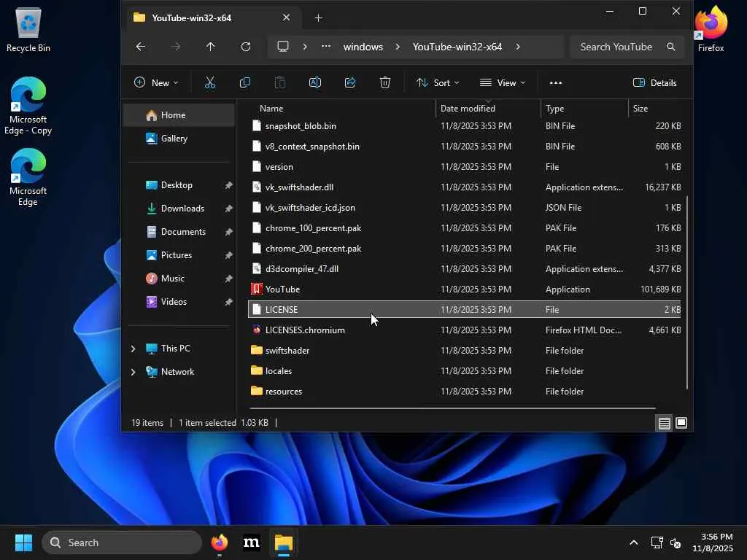Add a new File Explorer tab
The width and height of the screenshot is (747, 560).
coord(319,18)
